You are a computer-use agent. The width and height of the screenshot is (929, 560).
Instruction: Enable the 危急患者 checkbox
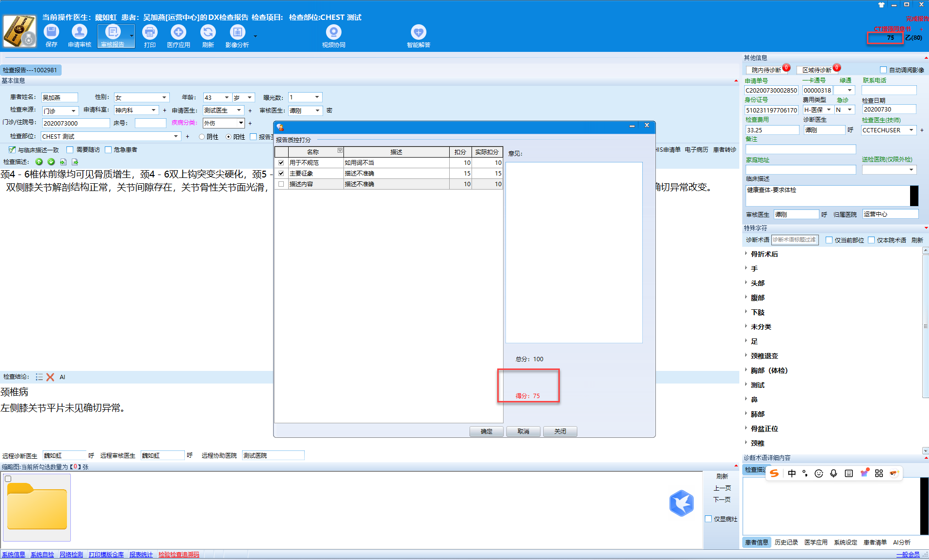point(109,150)
